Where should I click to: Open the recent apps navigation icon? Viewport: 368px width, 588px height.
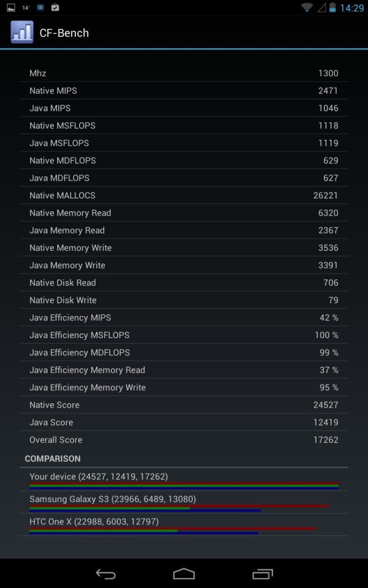click(263, 574)
